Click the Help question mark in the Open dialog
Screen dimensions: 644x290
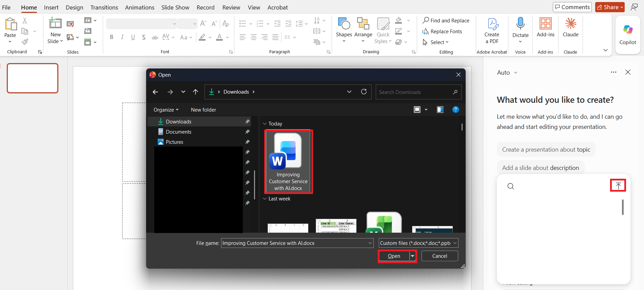tap(456, 110)
